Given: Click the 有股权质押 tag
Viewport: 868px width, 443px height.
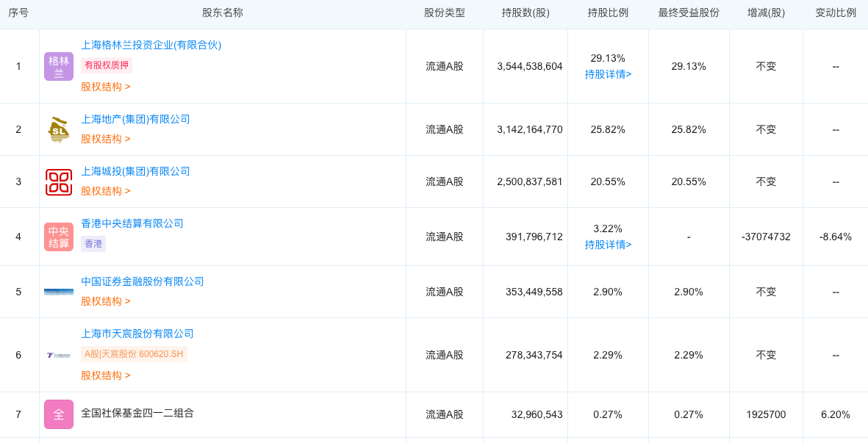Looking at the screenshot, I should click(x=107, y=65).
